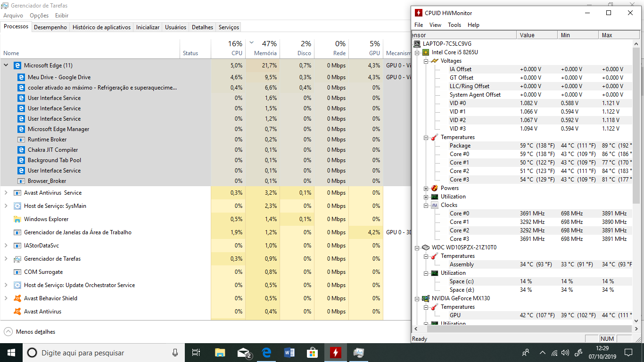The height and width of the screenshot is (362, 644).
Task: Open Task View from the taskbar
Action: pyautogui.click(x=197, y=353)
